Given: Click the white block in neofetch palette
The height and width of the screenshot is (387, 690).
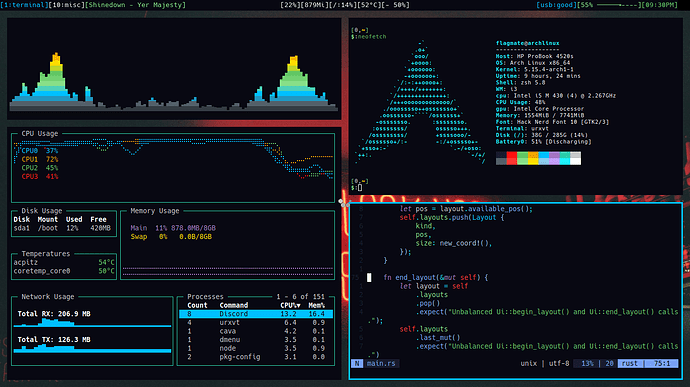Looking at the screenshot, I should coord(576,162).
